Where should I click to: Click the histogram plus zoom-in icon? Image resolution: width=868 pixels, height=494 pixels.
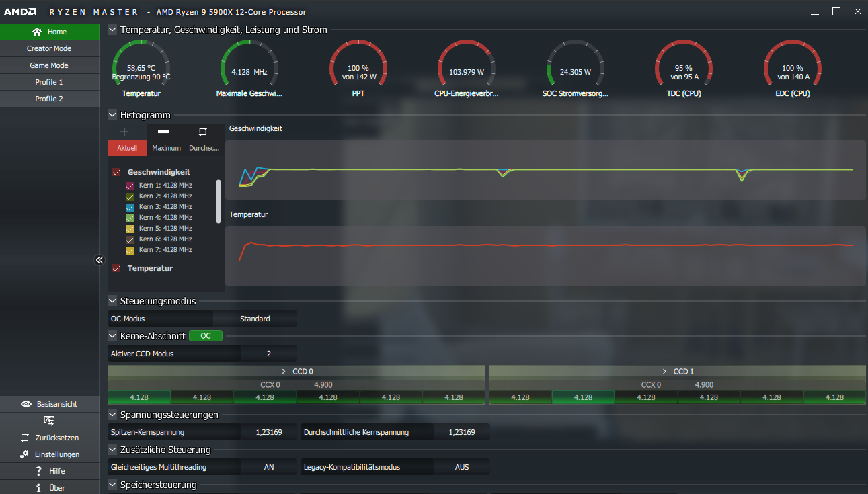pyautogui.click(x=124, y=132)
